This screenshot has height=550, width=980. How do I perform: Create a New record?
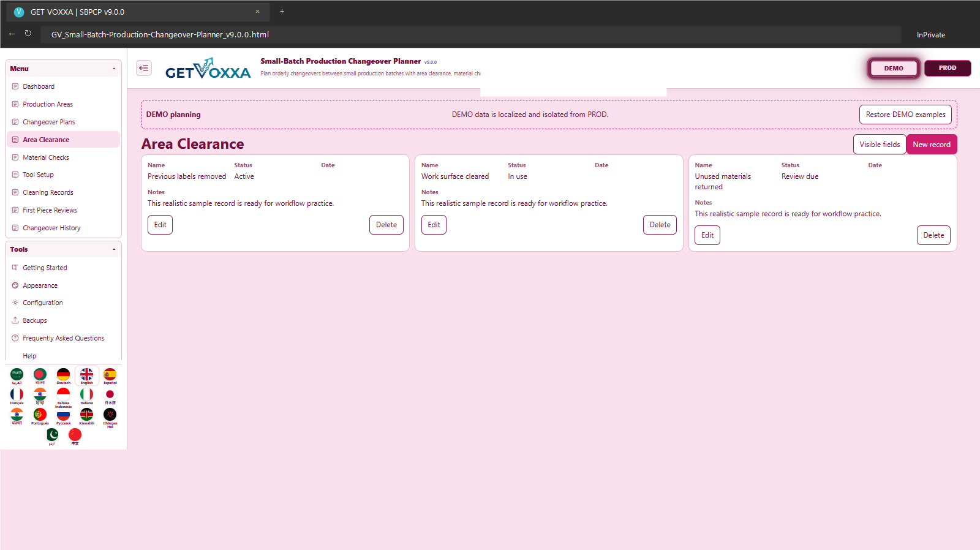(932, 145)
